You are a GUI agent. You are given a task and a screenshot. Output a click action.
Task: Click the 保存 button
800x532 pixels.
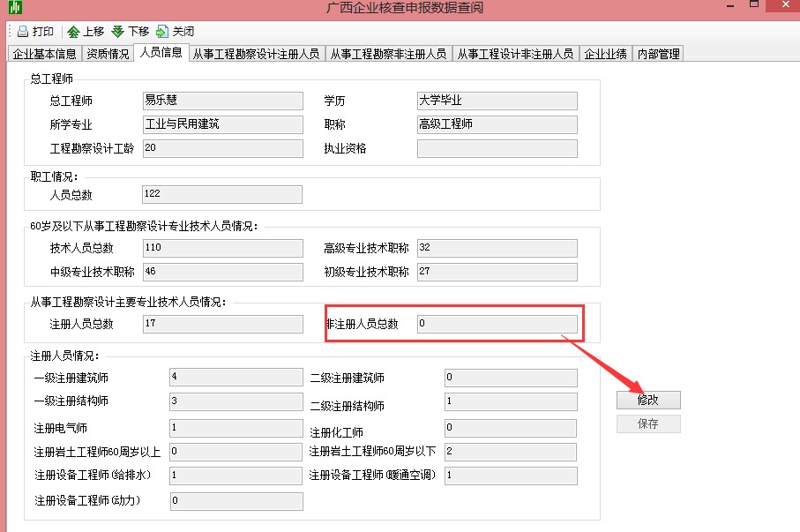coord(648,424)
